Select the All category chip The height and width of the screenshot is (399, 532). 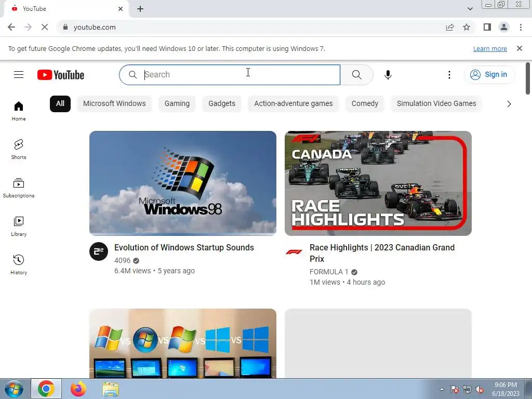click(x=60, y=104)
